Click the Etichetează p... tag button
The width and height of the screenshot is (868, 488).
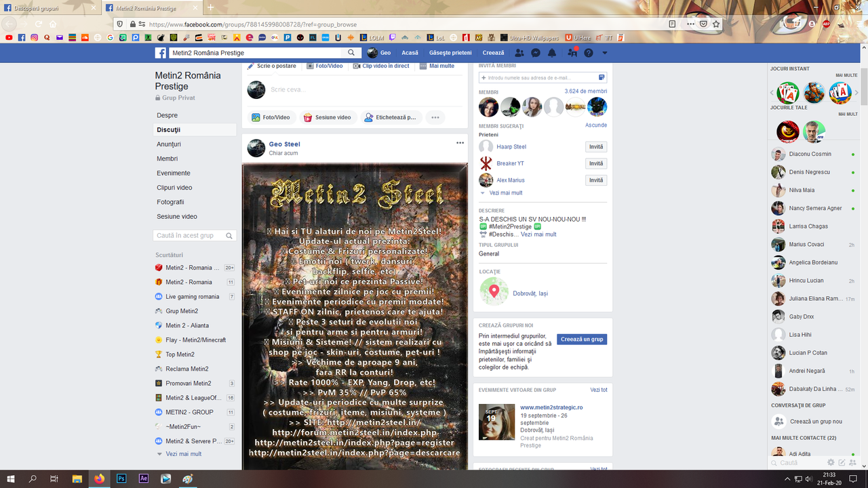click(391, 117)
